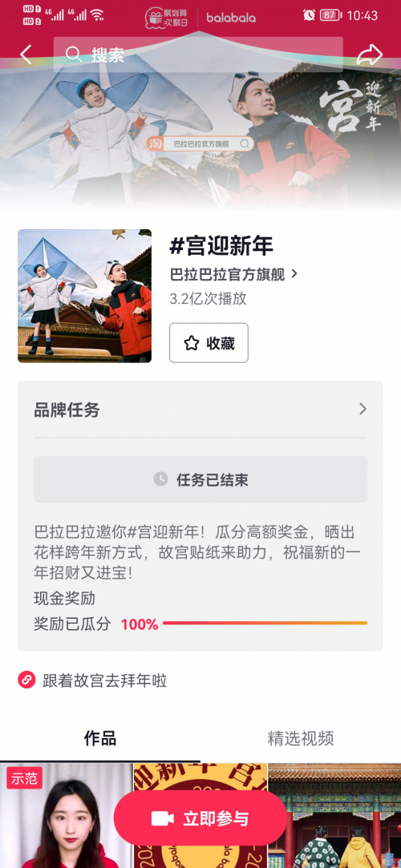Tap the video camera icon on 立即参与

click(163, 818)
